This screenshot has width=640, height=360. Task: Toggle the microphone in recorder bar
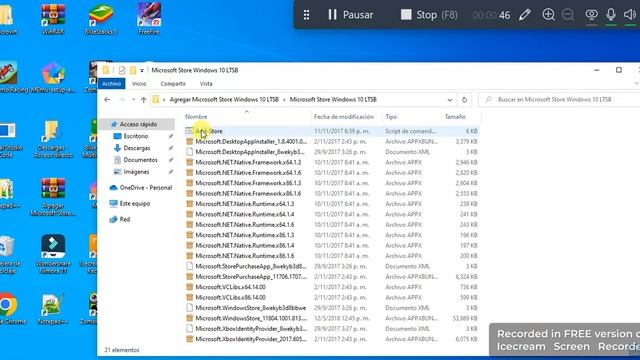tap(611, 15)
